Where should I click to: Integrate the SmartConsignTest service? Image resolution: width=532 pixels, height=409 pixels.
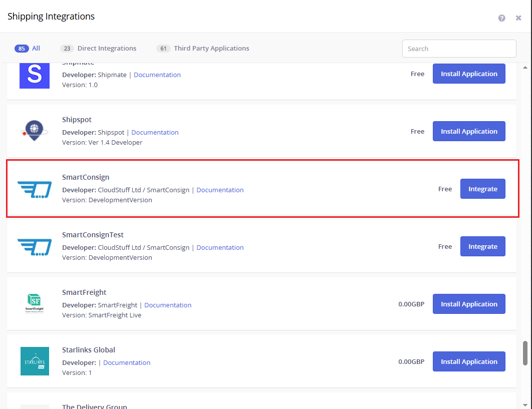[x=482, y=247]
